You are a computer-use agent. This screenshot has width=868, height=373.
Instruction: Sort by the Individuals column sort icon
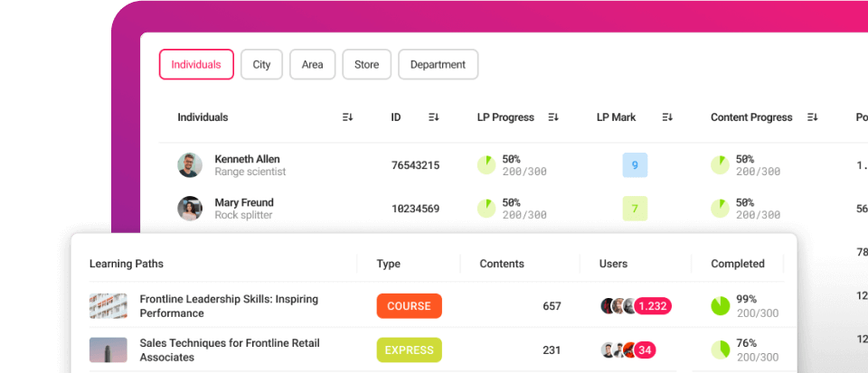(x=348, y=117)
